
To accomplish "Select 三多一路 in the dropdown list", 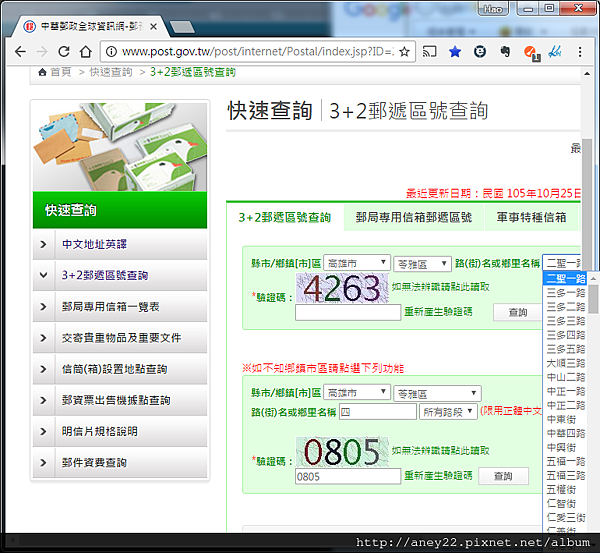I will tap(565, 293).
